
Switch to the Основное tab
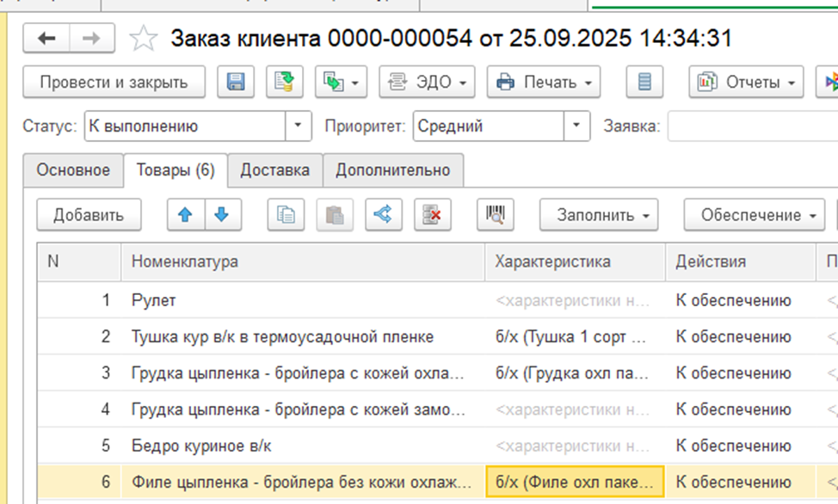73,170
